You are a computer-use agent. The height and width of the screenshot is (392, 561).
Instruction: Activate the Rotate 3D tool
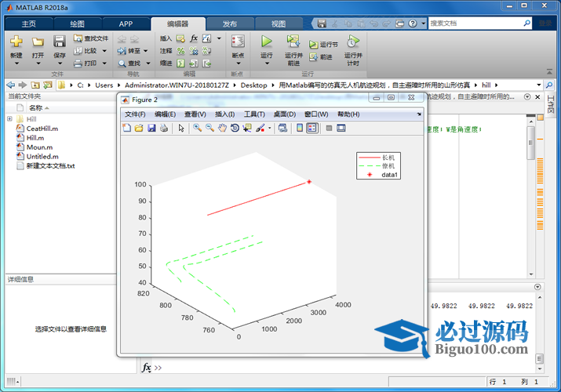point(235,129)
